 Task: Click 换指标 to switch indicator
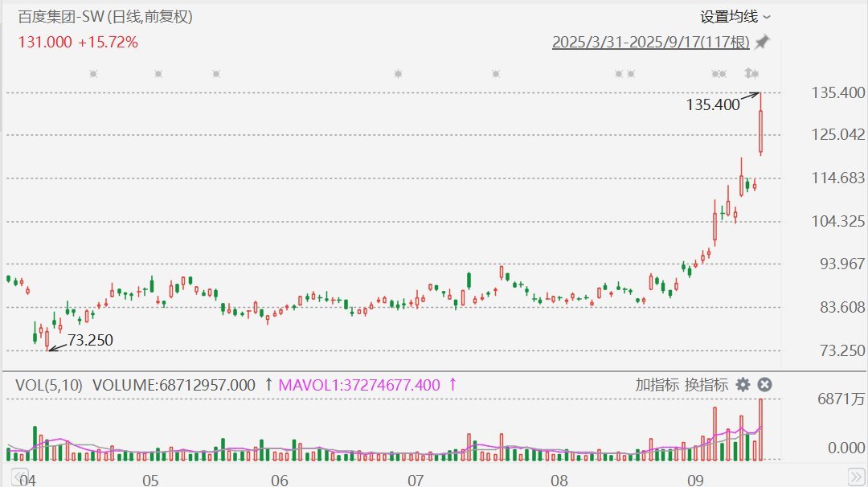click(x=706, y=385)
